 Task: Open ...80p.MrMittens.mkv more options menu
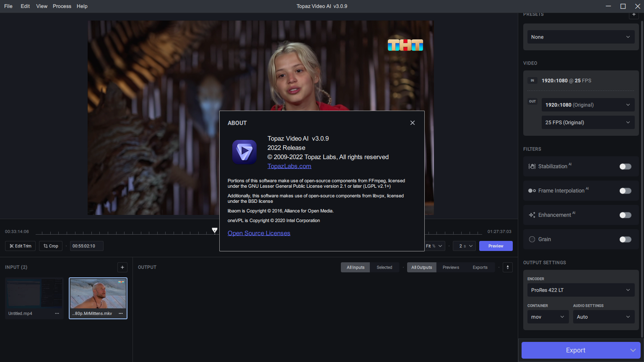(x=121, y=313)
